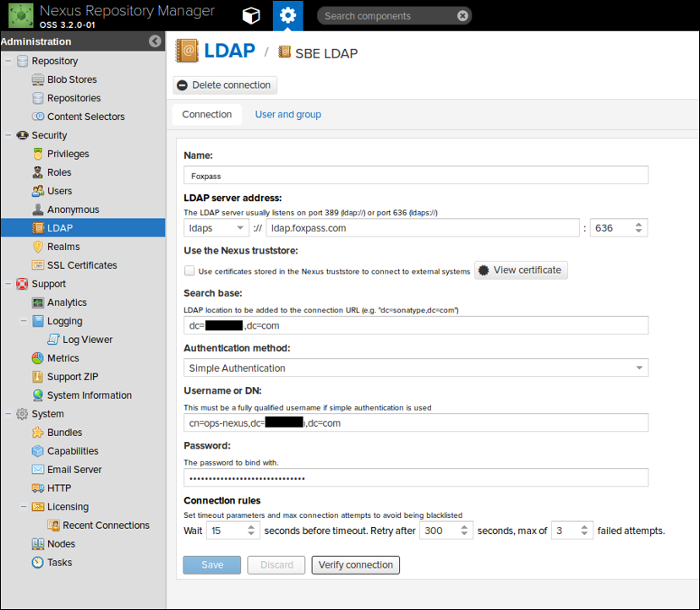Click the Save button

[x=212, y=565]
